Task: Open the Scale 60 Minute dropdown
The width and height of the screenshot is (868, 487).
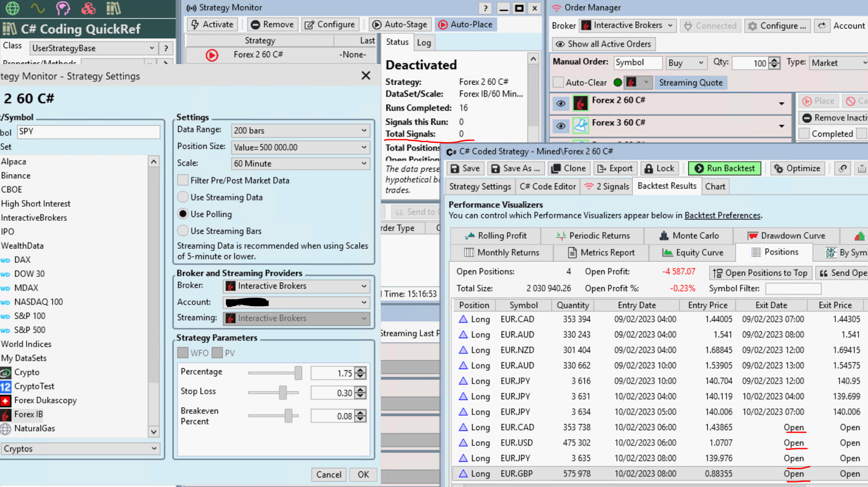Action: pyautogui.click(x=300, y=163)
